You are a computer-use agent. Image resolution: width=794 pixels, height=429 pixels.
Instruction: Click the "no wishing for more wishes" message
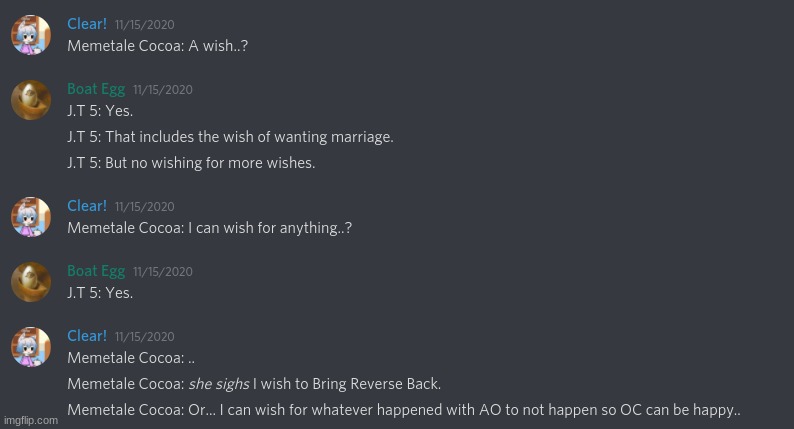pos(191,163)
